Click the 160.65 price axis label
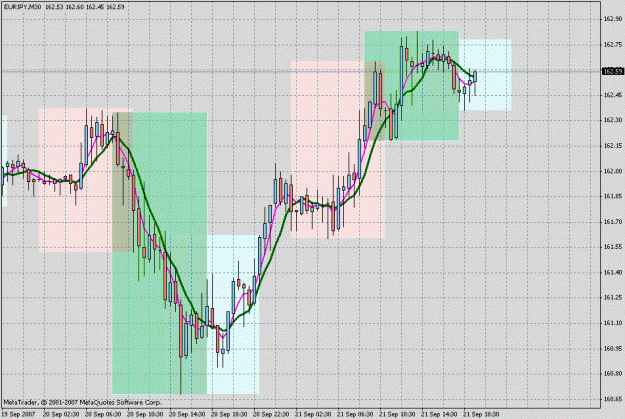Image resolution: width=625 pixels, height=419 pixels. click(x=613, y=399)
